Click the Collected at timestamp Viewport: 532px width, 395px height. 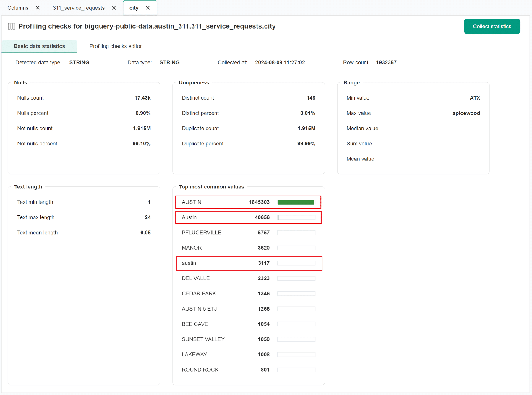pyautogui.click(x=280, y=62)
